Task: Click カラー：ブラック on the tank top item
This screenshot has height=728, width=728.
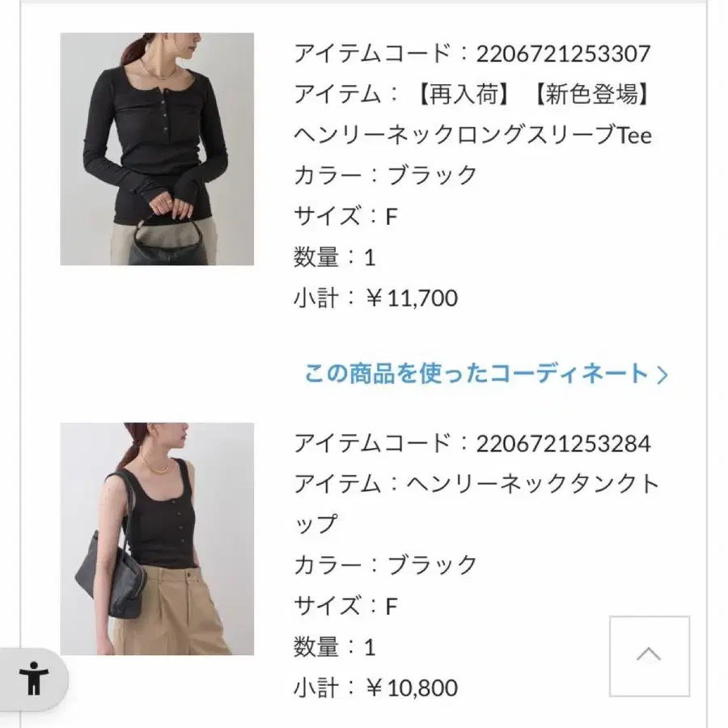Action: coord(385,565)
